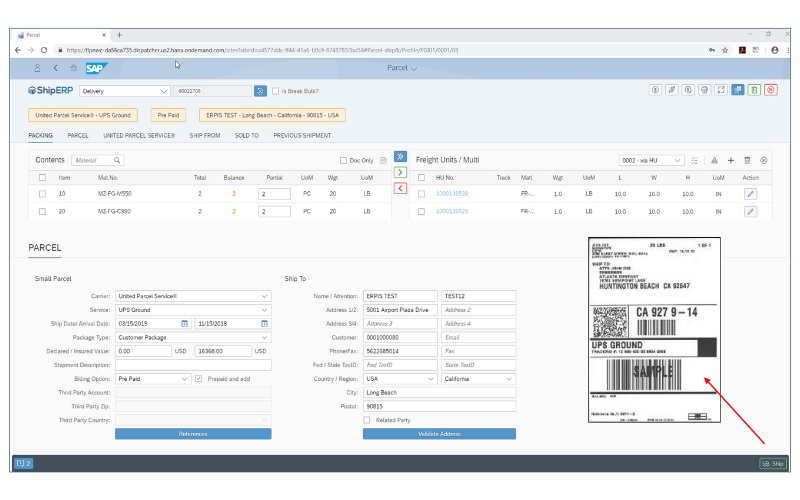Edit handling unit 1000136528 with pencil icon
This screenshot has width=800, height=500.
pyautogui.click(x=750, y=194)
